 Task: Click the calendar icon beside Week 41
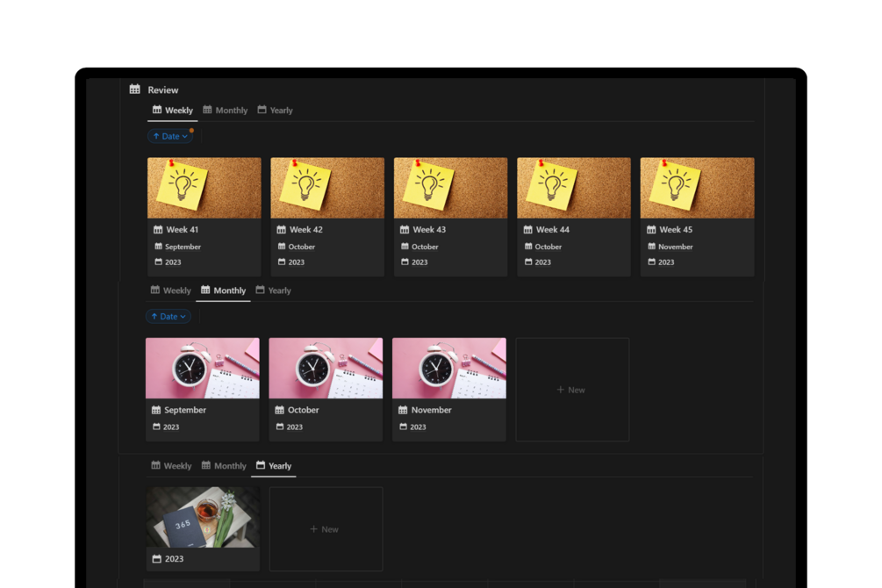[x=158, y=230]
